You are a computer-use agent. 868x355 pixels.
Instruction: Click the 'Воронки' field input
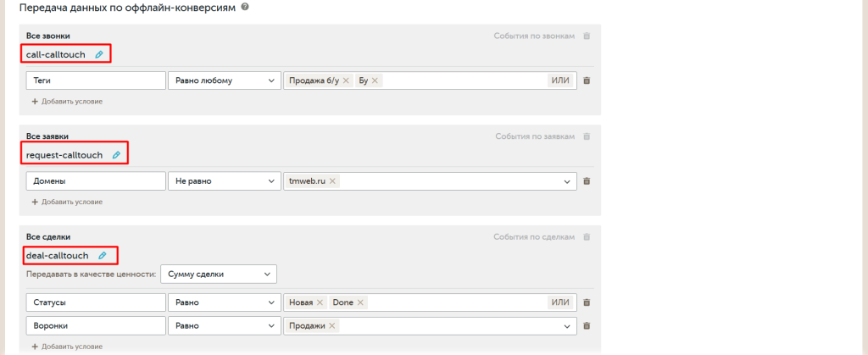(96, 325)
